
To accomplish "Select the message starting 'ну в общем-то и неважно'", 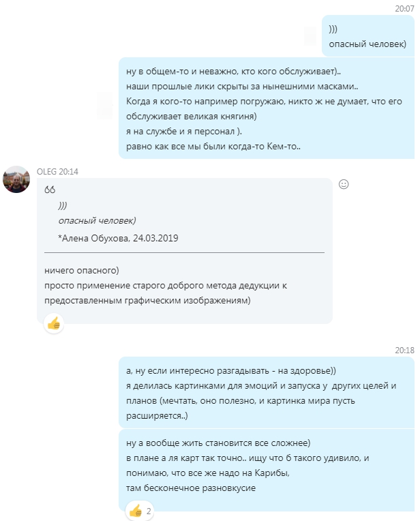I will pyautogui.click(x=267, y=108).
